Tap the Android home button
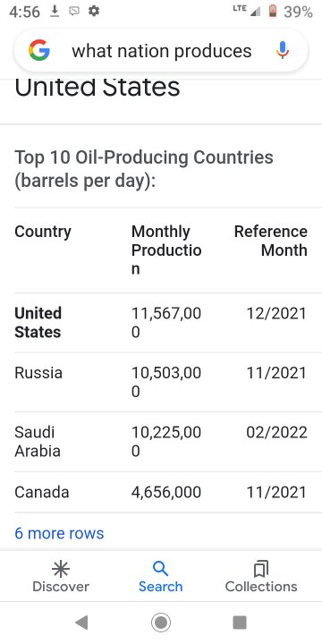Viewport: 322px width, 644px height. tap(161, 623)
